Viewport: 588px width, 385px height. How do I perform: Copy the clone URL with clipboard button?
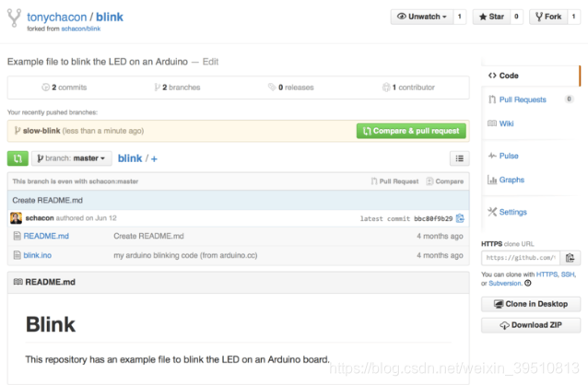tap(570, 258)
